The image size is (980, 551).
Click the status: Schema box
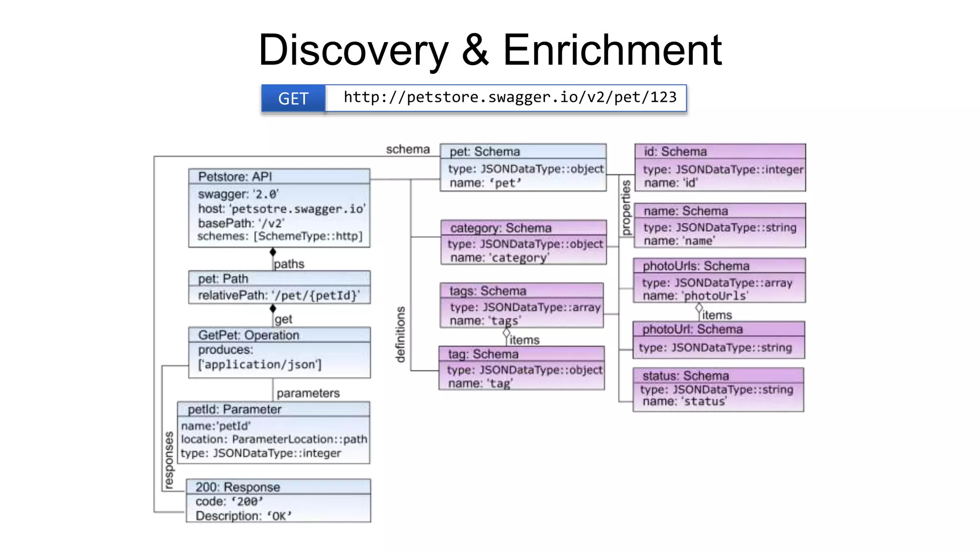pos(718,389)
